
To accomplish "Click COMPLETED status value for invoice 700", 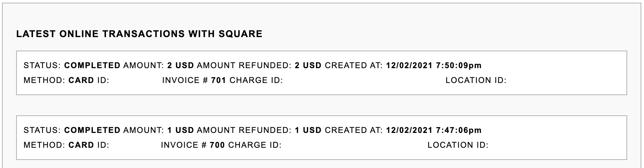I will (x=92, y=130).
